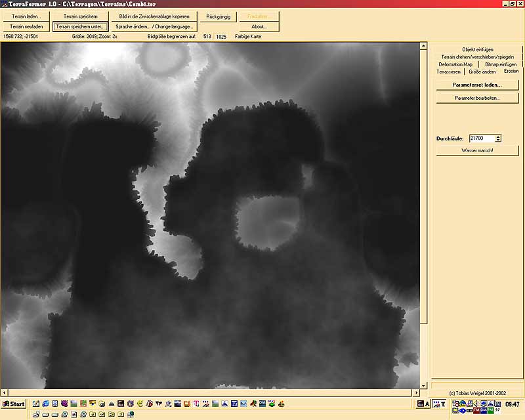The width and height of the screenshot is (525, 420).
Task: Open the Windows Start menu
Action: [x=14, y=404]
